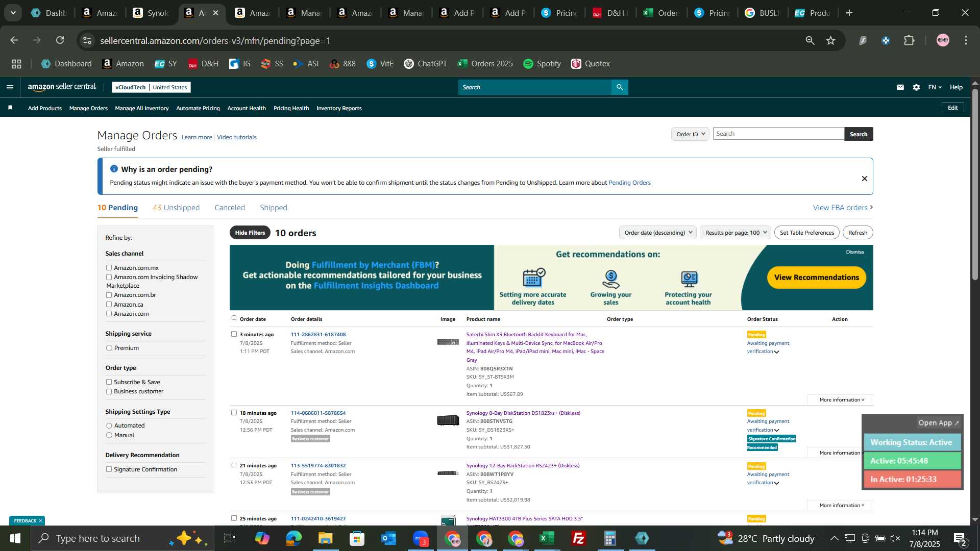Switch to the Shipped tab

(274, 208)
